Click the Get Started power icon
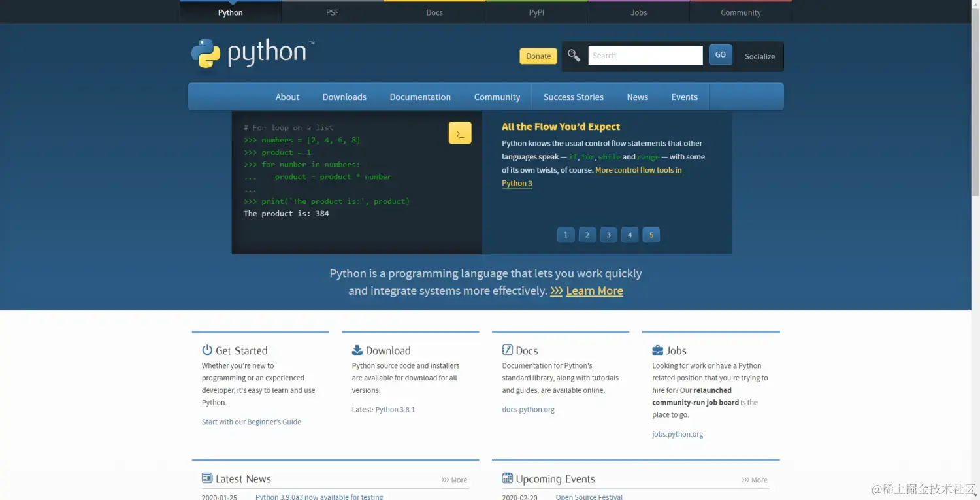Screen dimensions: 980x500 coord(207,350)
